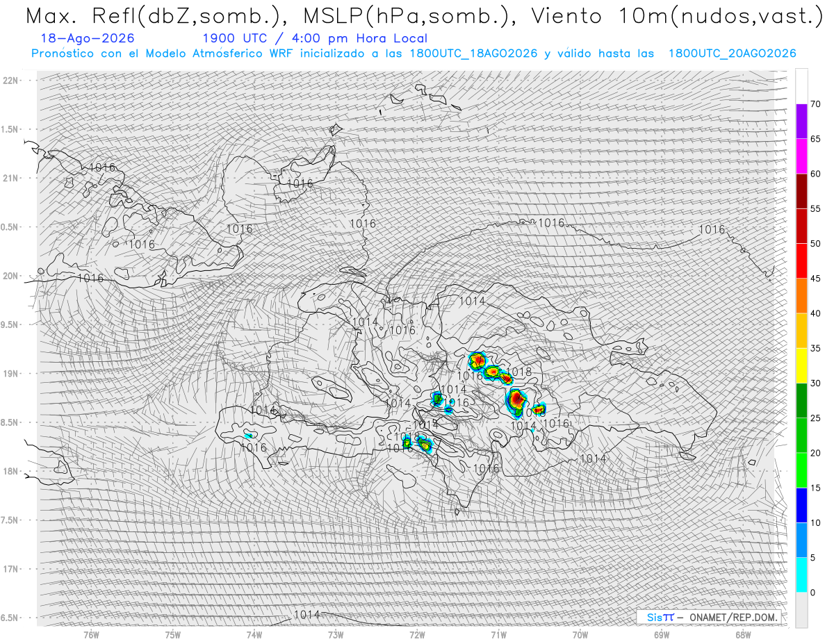This screenshot has height=644, width=834.
Task: Click the "72W" longitude label
Action: (417, 634)
